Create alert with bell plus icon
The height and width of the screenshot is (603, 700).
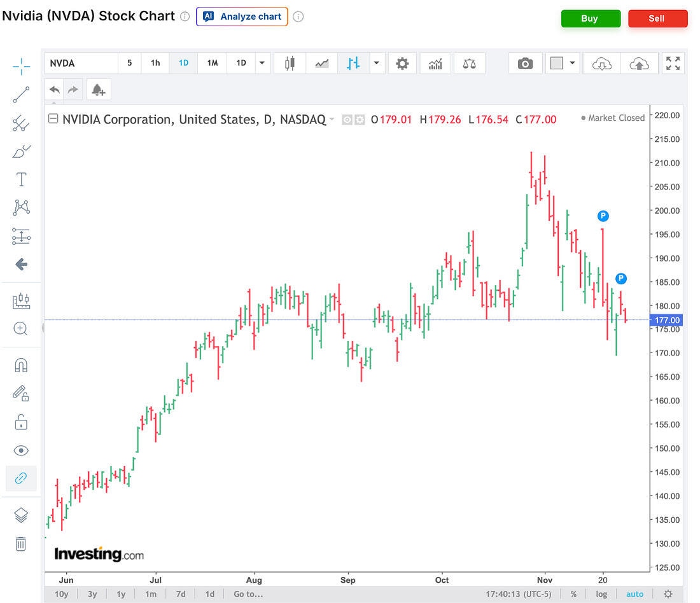point(98,90)
